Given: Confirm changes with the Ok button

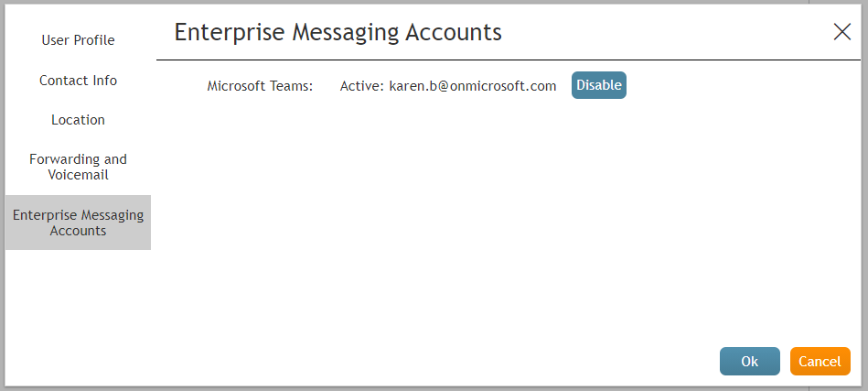Looking at the screenshot, I should 749,361.
